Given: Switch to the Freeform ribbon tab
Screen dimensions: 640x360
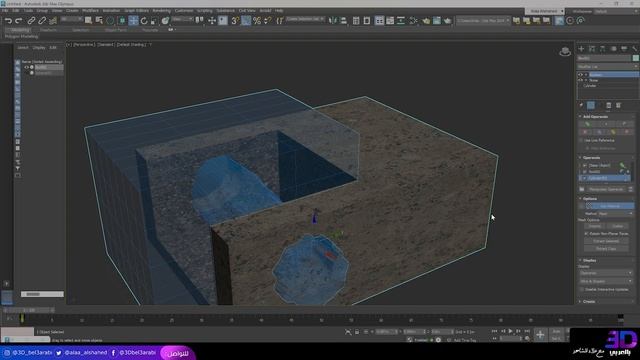Looking at the screenshot, I should coord(48,30).
